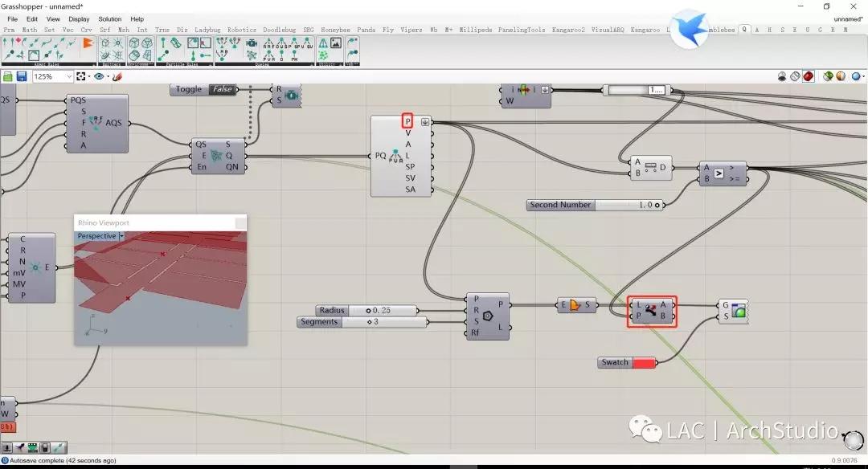Viewport: 868px width, 469px height.
Task: Click the download-arrow widget at canvas bottom
Action: (x=7, y=447)
